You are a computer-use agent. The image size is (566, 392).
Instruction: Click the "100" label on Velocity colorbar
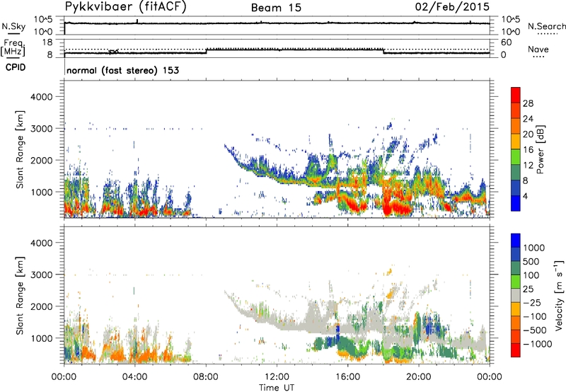coord(531,275)
